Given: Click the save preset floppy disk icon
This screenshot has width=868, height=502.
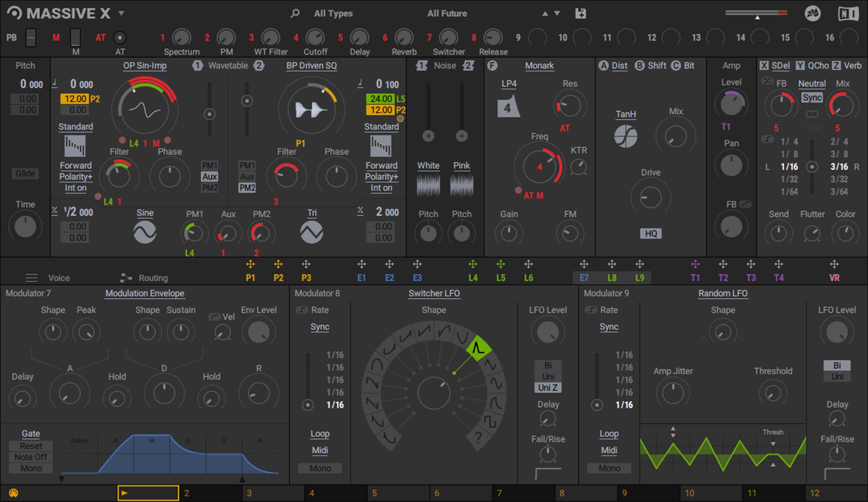Looking at the screenshot, I should [x=581, y=13].
